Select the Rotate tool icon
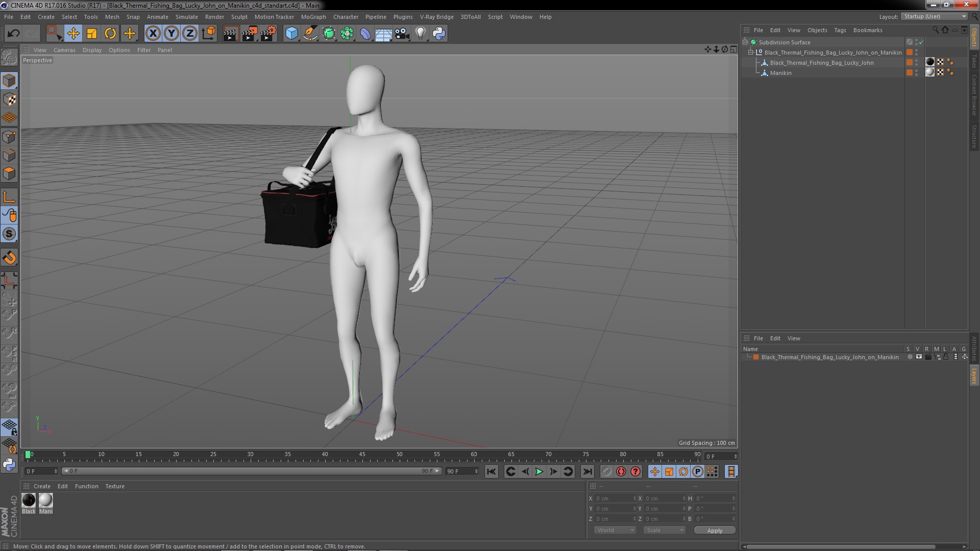Screen dimensions: 980x551 [110, 34]
